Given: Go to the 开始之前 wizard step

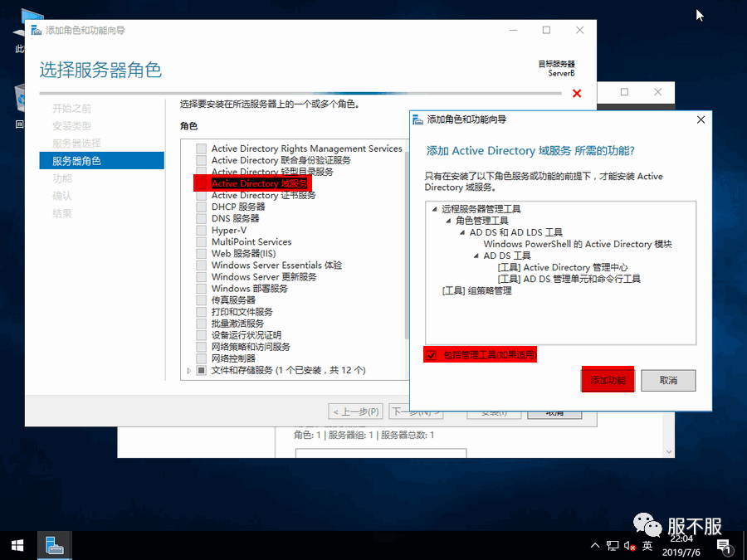Looking at the screenshot, I should coord(71,109).
